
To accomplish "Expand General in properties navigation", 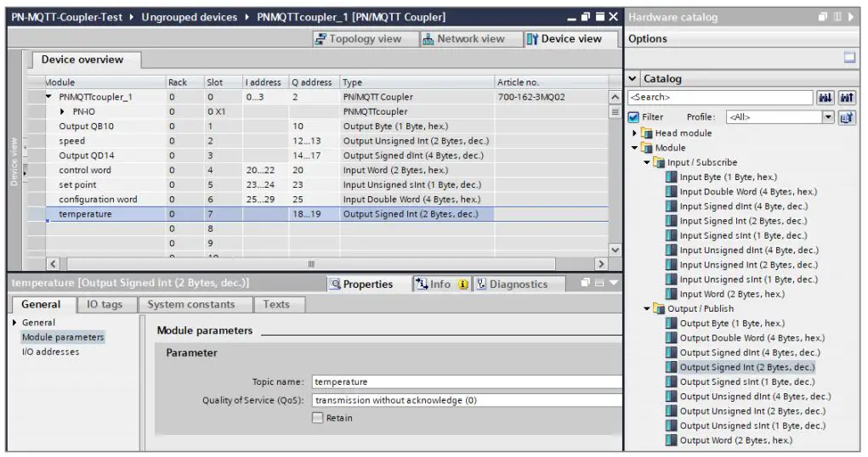I will click(x=14, y=323).
